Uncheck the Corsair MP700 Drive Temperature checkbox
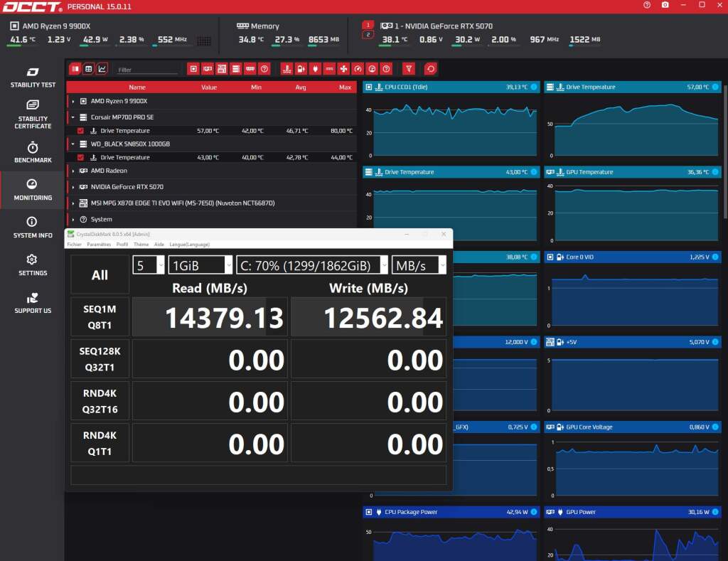Image resolution: width=728 pixels, height=561 pixels. click(80, 130)
